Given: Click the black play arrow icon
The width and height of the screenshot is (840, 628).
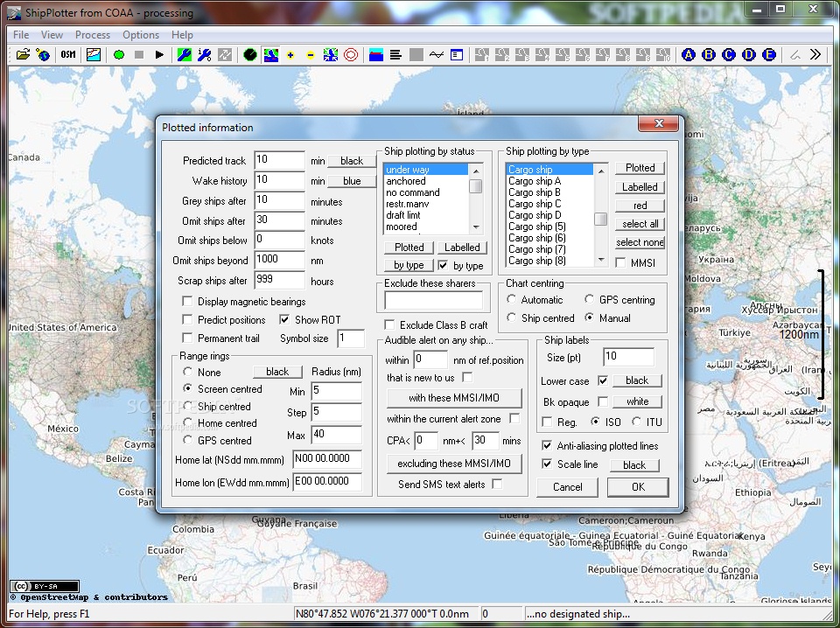Looking at the screenshot, I should tap(159, 54).
